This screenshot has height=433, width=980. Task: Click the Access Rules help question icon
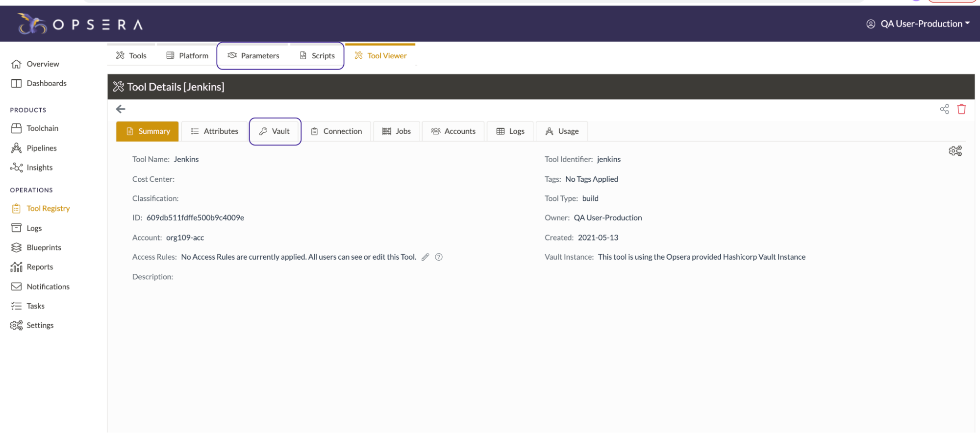tap(439, 257)
